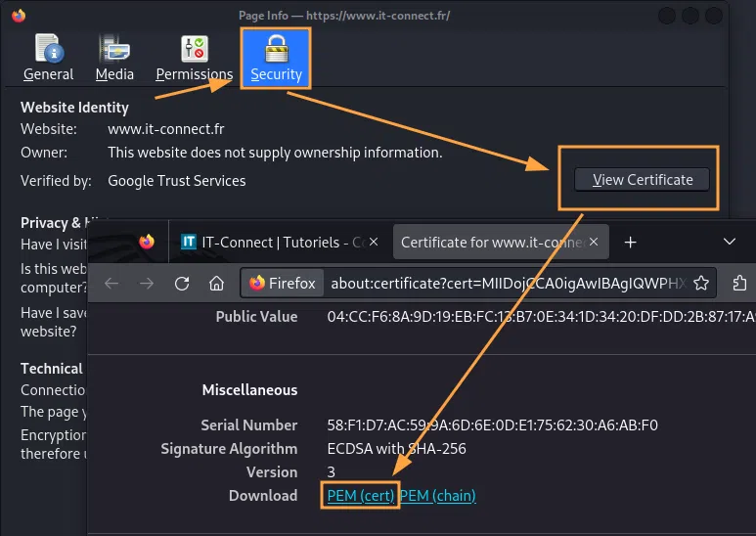The height and width of the screenshot is (536, 756).
Task: Select the Security padlock tab
Action: (x=276, y=58)
